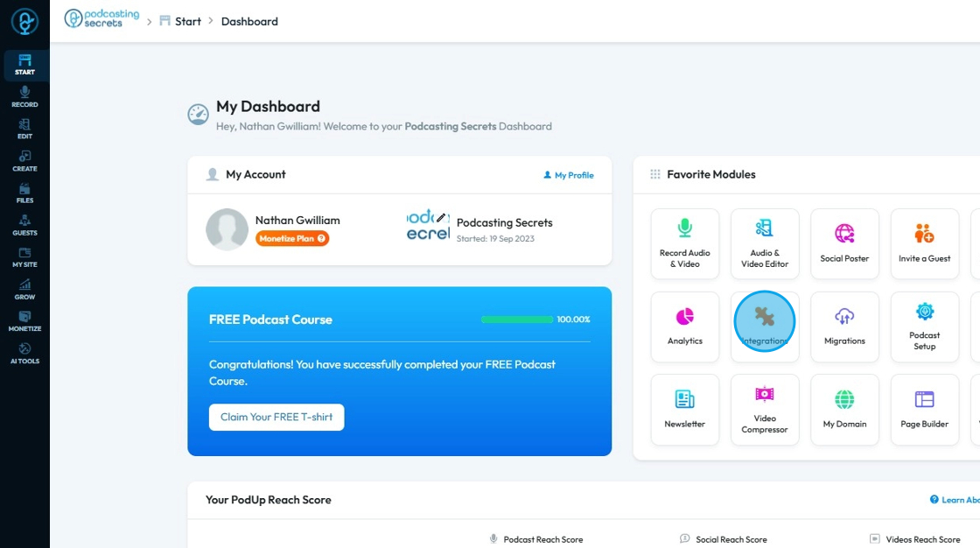This screenshot has width=980, height=548.
Task: Click the 'My Dashboard' heading
Action: coord(268,106)
